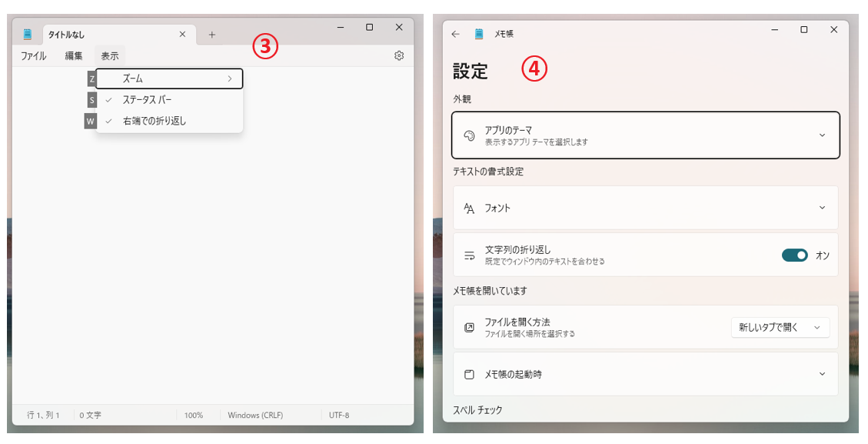Click the window icon beside メモ帳の起動時
868x444 pixels.
click(470, 375)
